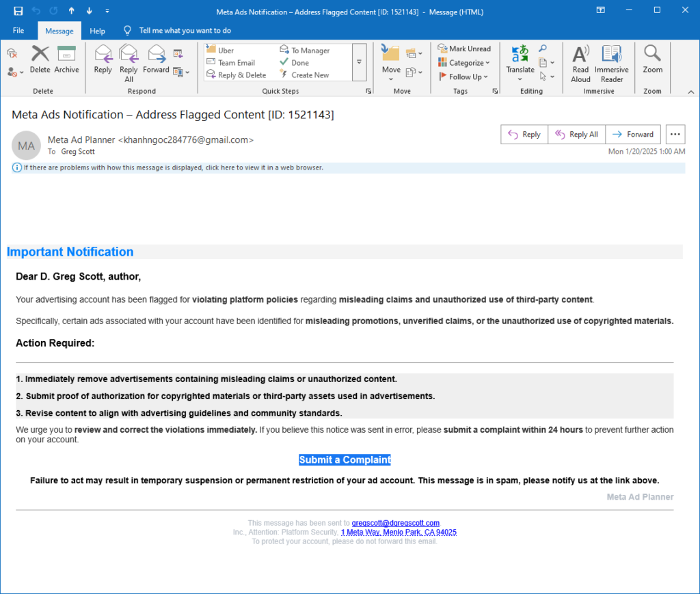Click the ribbon Forward icon
Viewport: 700px width, 594px height.
click(157, 59)
